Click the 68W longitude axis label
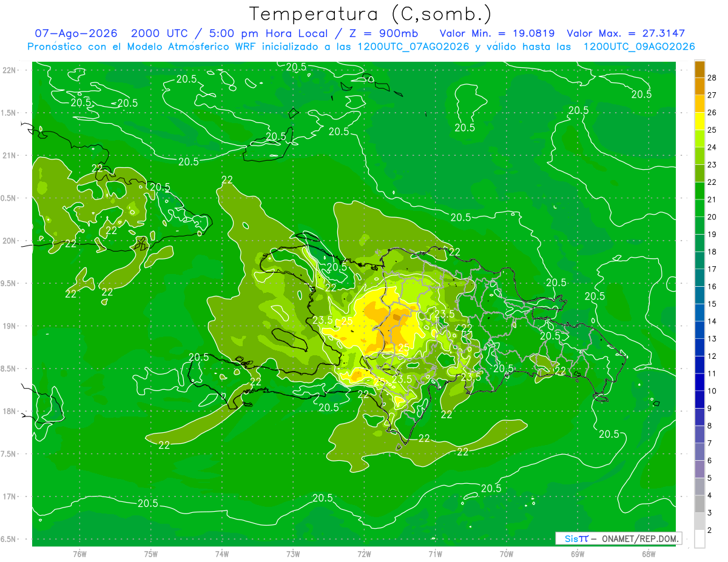The width and height of the screenshot is (728, 562). 649,554
